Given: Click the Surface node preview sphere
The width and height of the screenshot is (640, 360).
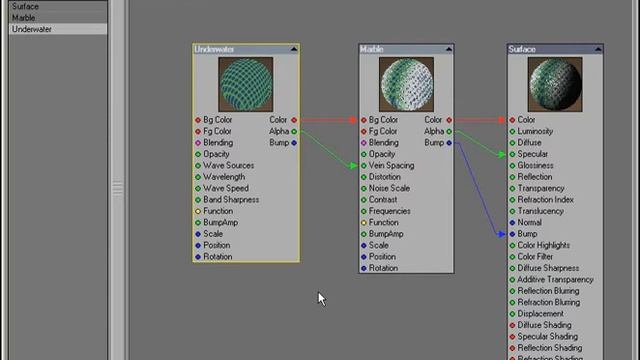Looking at the screenshot, I should (555, 84).
